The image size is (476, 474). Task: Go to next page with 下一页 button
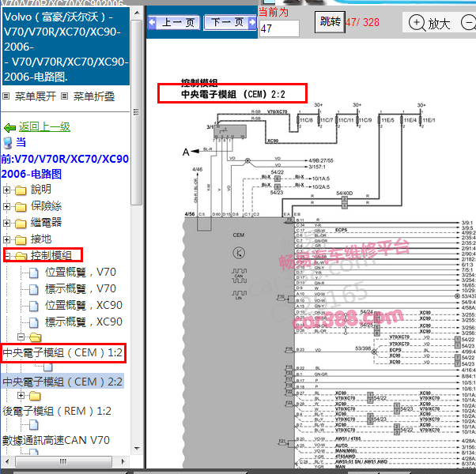[x=230, y=22]
